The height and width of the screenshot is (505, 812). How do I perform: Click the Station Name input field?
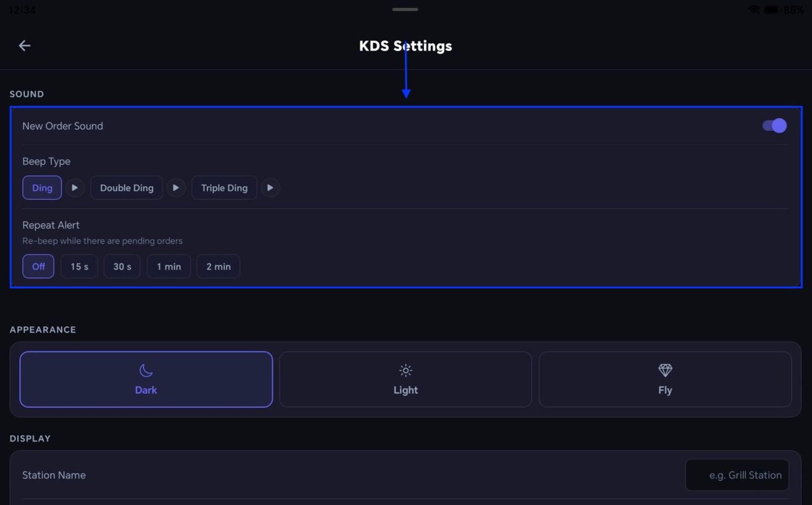pyautogui.click(x=737, y=475)
